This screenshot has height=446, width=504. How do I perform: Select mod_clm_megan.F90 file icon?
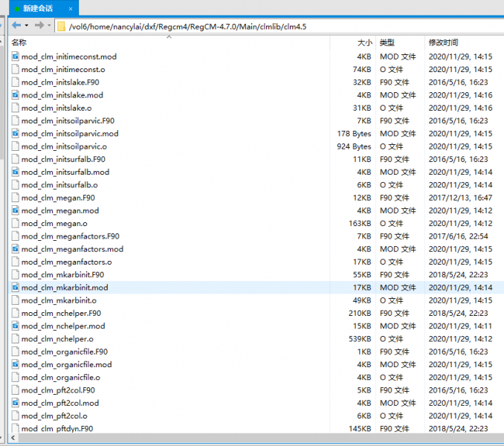[16, 198]
